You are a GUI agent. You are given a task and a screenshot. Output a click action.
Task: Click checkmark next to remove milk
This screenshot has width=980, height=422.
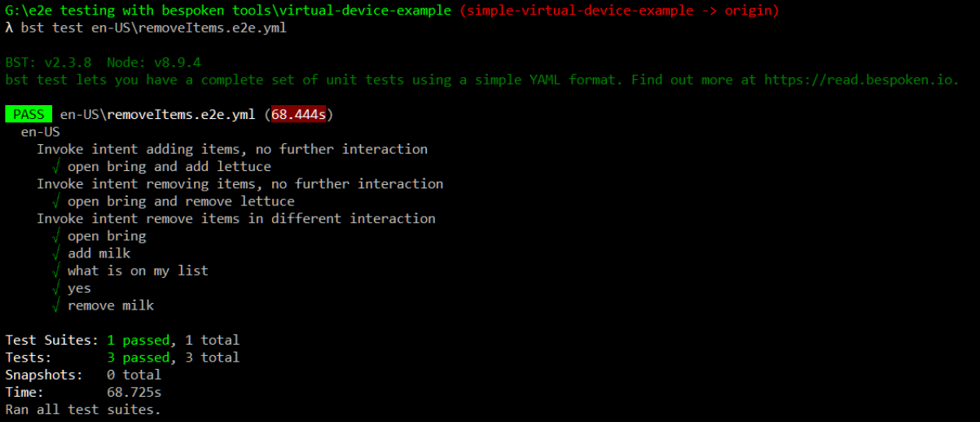[56, 306]
